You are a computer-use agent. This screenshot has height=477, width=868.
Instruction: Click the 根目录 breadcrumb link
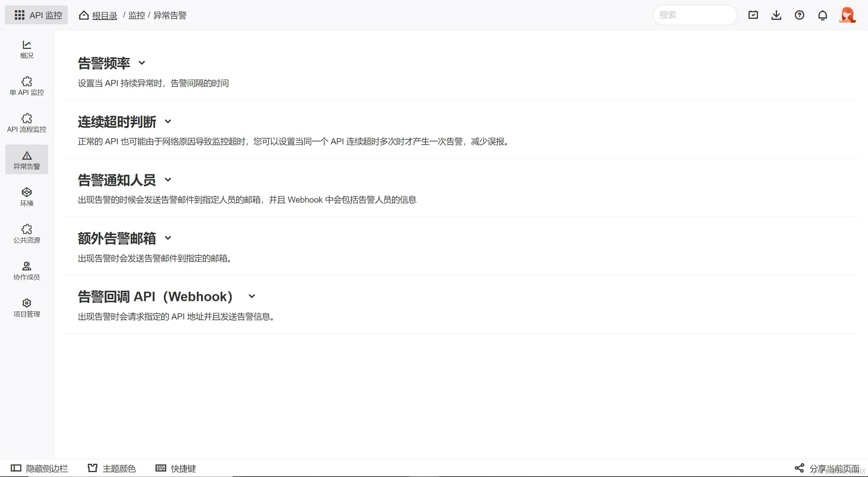104,16
